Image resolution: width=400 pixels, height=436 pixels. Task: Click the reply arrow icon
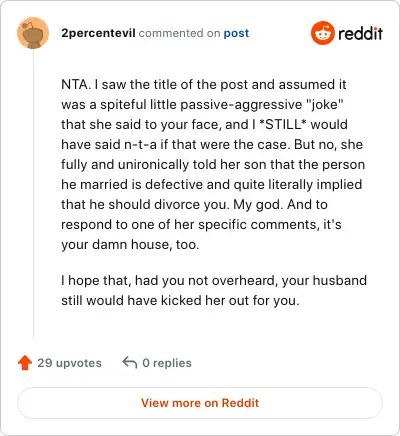coord(130,362)
